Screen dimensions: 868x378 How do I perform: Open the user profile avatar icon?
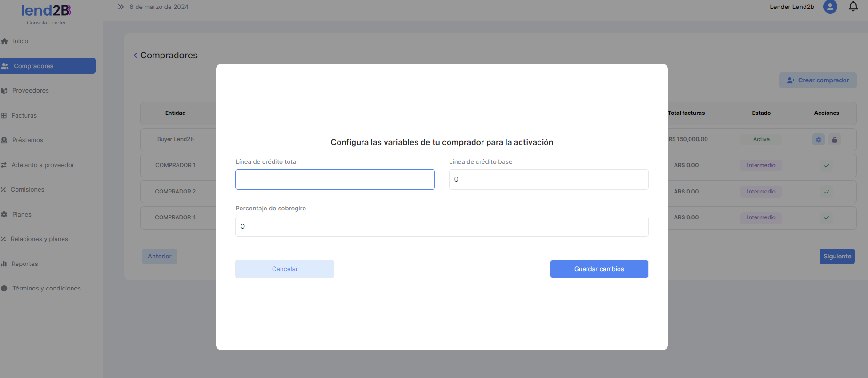pyautogui.click(x=830, y=7)
